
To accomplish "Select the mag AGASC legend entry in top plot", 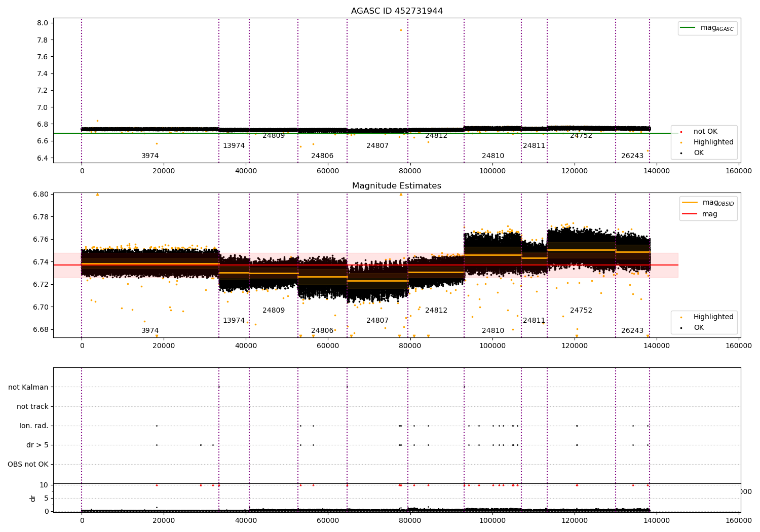I will pos(707,28).
